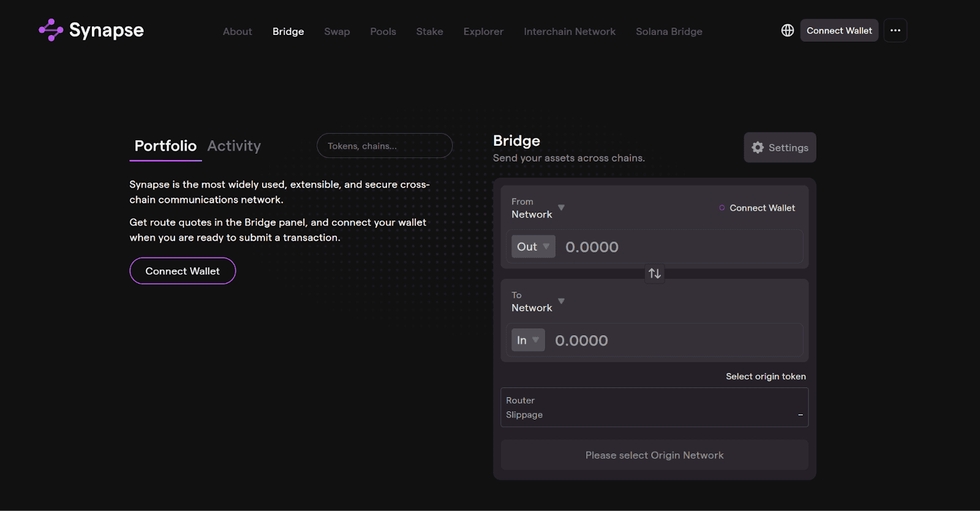Click 'Send your assets across chains.' text
The image size is (980, 511).
569,158
